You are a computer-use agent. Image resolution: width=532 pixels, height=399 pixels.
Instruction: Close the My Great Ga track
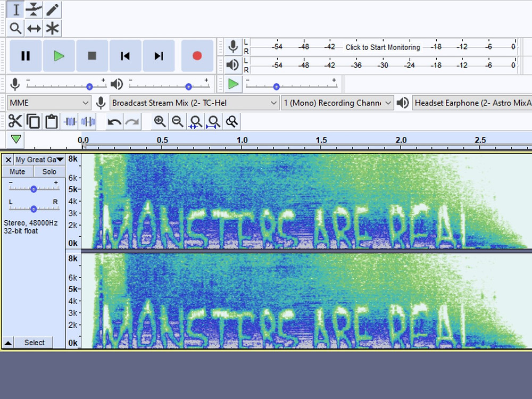8,160
